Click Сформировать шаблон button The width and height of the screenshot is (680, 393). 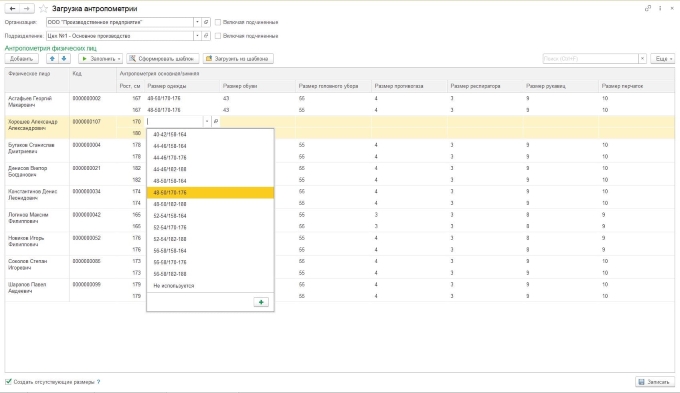tap(163, 59)
